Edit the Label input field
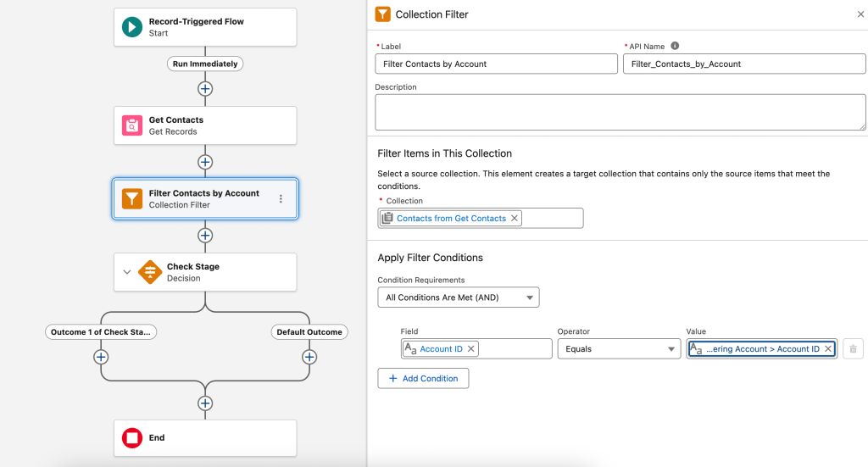The height and width of the screenshot is (467, 868). tap(496, 64)
